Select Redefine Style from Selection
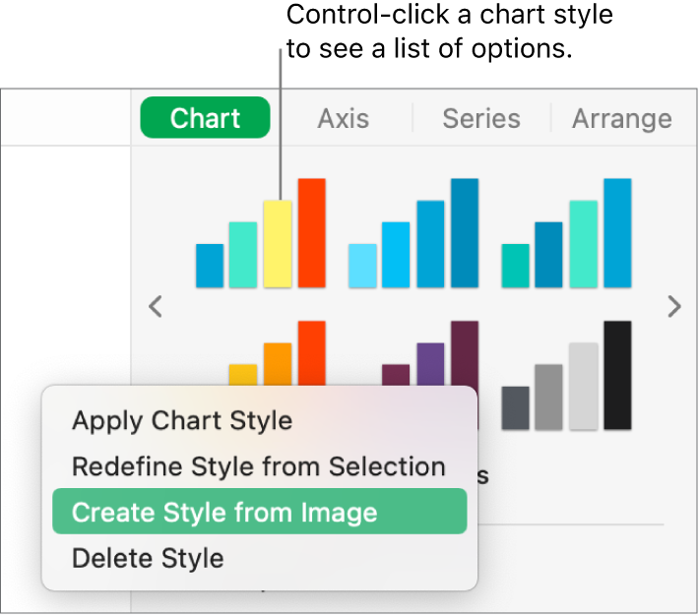The width and height of the screenshot is (699, 616). [259, 466]
